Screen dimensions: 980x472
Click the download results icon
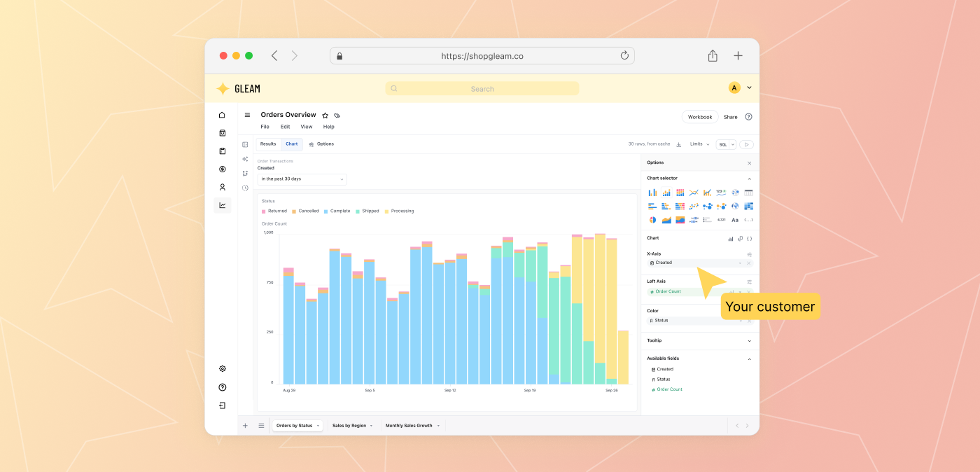coord(678,144)
